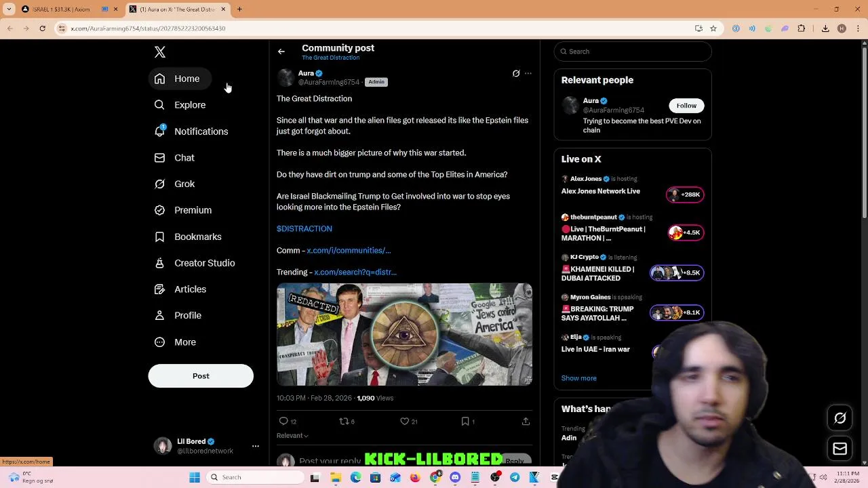
Task: Click the white Post button
Action: pos(201,376)
